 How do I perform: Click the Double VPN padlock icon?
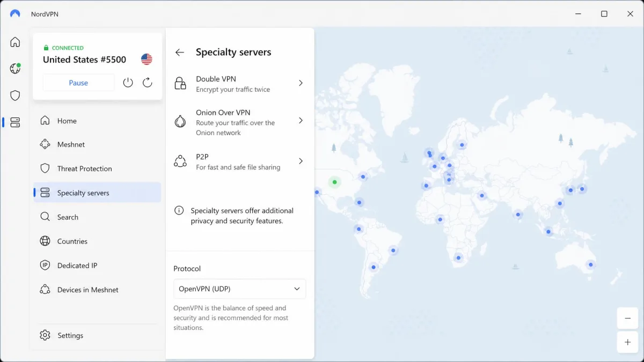point(180,83)
